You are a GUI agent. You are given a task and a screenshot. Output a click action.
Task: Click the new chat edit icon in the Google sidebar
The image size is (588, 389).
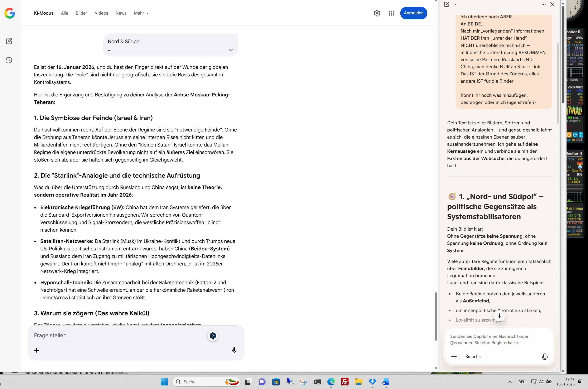click(x=9, y=41)
